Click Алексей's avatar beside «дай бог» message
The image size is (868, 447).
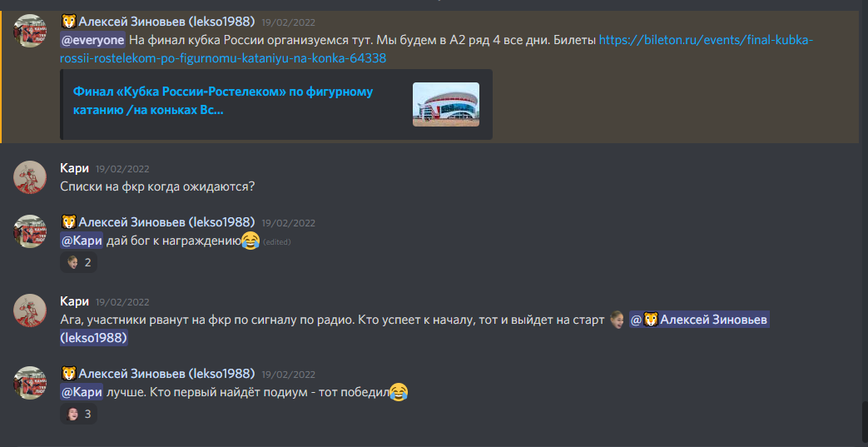(30, 231)
